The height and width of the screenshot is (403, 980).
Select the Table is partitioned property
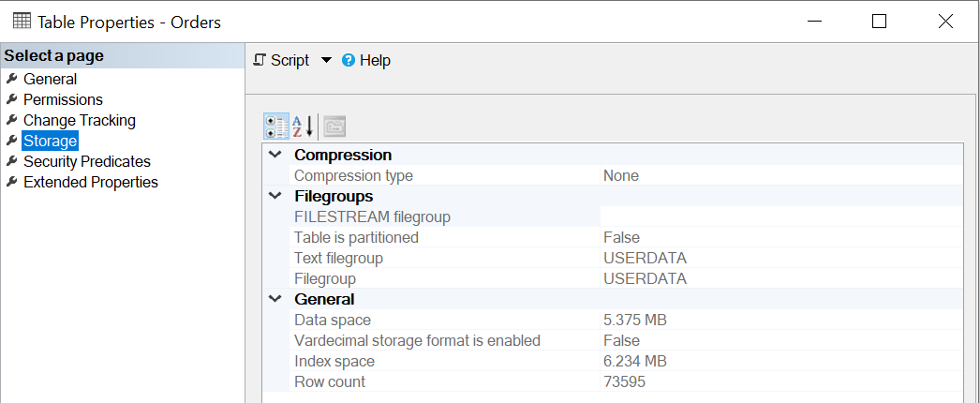[x=356, y=237]
